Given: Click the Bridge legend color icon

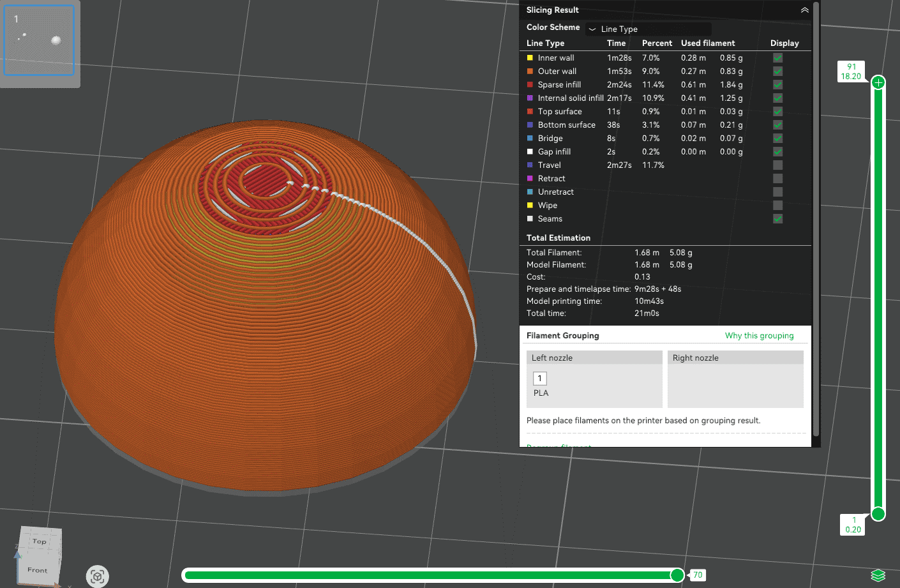Looking at the screenshot, I should pos(530,139).
